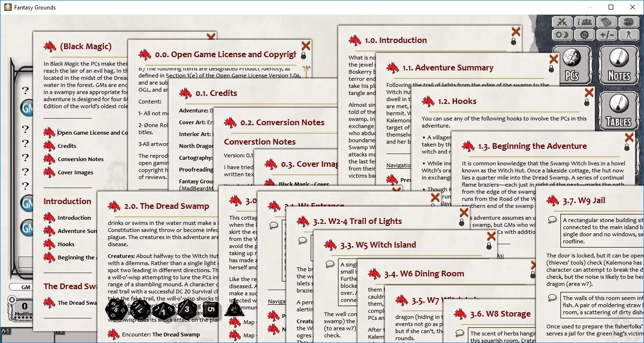Viewport: 644px width, 343px height.
Task: Open the PCs sidebar button
Action: point(572,65)
